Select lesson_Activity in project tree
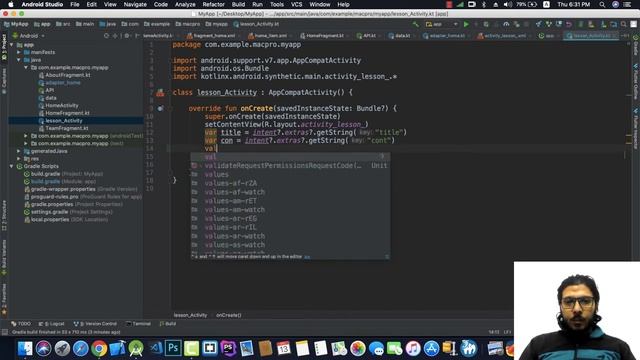640x360 pixels. pyautogui.click(x=60, y=121)
